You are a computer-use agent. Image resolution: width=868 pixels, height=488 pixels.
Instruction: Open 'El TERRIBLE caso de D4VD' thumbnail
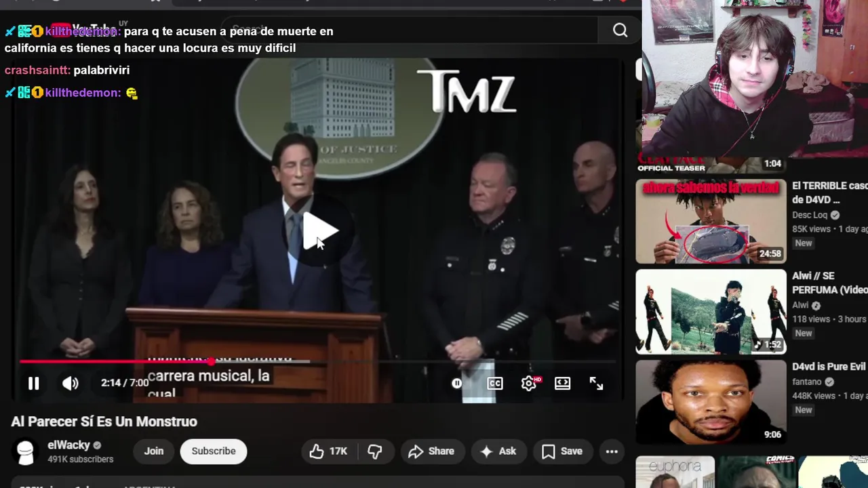pyautogui.click(x=711, y=221)
